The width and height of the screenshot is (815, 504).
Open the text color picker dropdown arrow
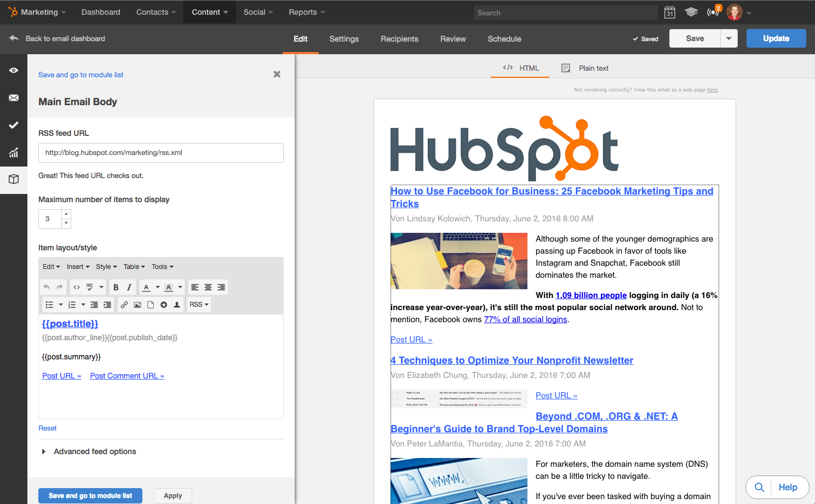tap(158, 287)
